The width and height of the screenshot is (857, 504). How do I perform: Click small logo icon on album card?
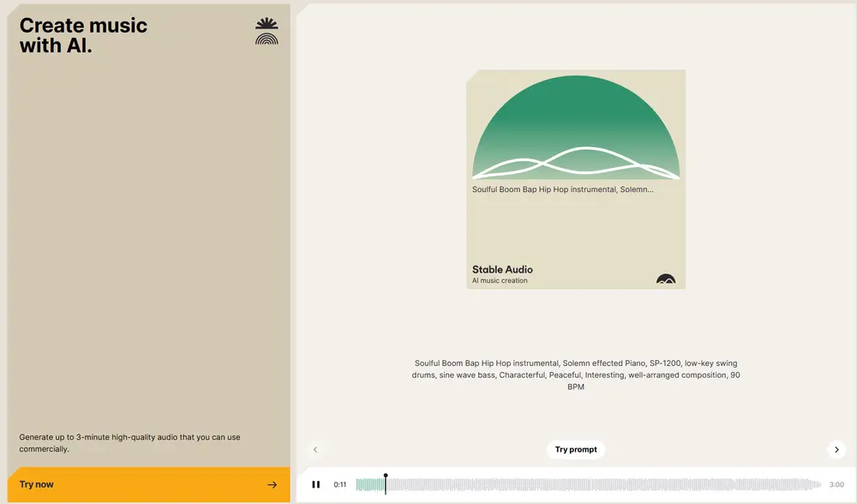[665, 279]
